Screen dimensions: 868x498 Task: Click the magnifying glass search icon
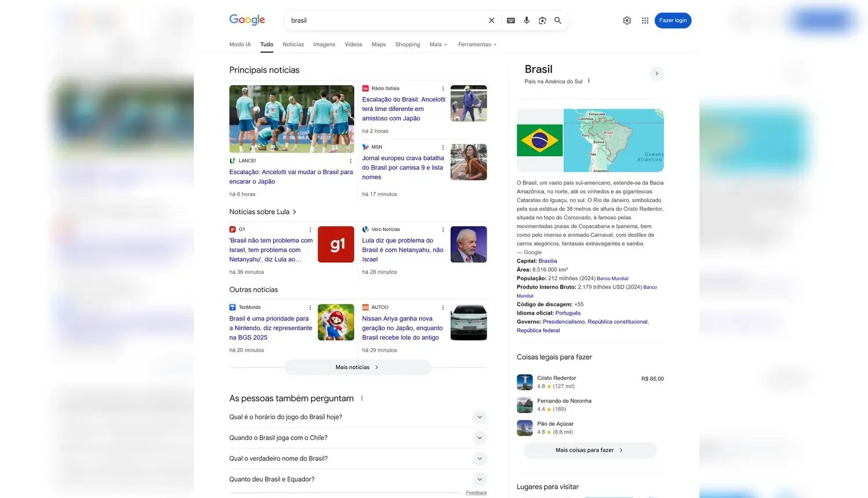[558, 20]
